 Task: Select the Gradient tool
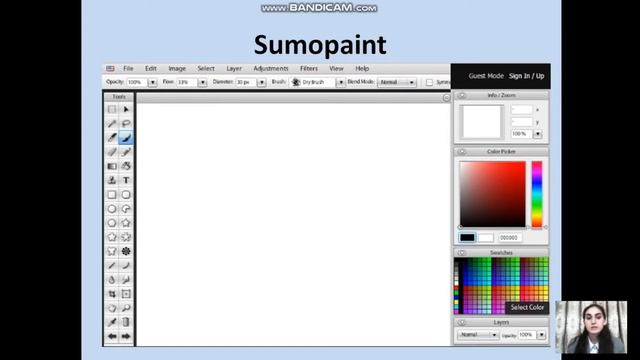(112, 166)
